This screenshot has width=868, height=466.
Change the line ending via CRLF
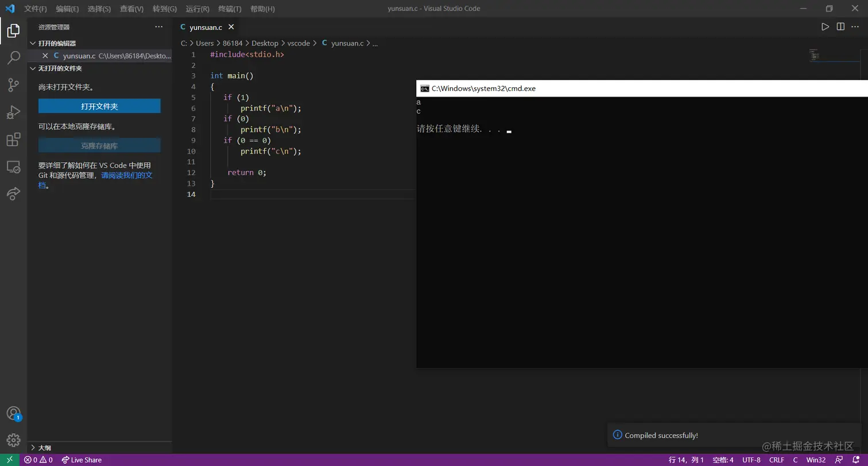pos(777,460)
